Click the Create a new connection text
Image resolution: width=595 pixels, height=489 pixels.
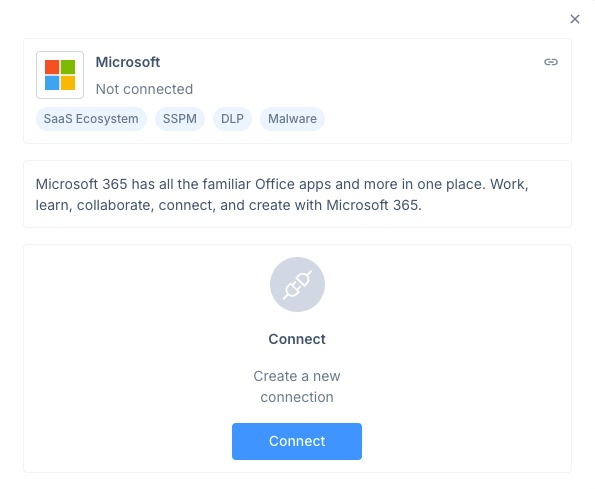point(297,387)
